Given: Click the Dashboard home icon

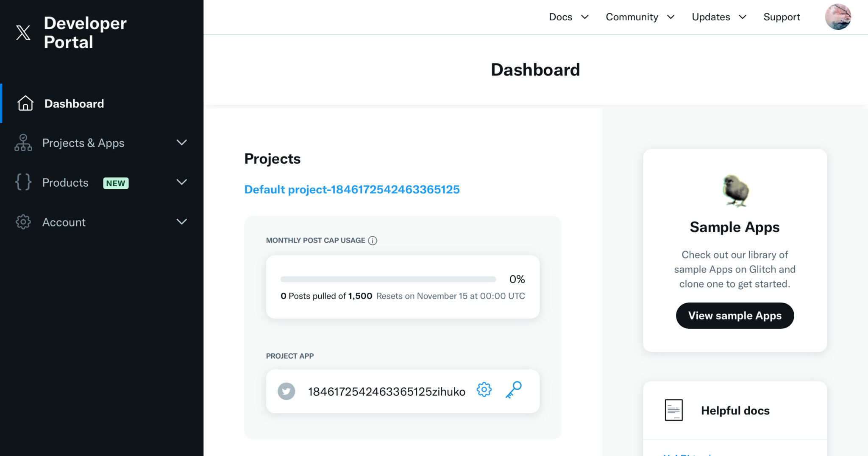Looking at the screenshot, I should coord(25,103).
